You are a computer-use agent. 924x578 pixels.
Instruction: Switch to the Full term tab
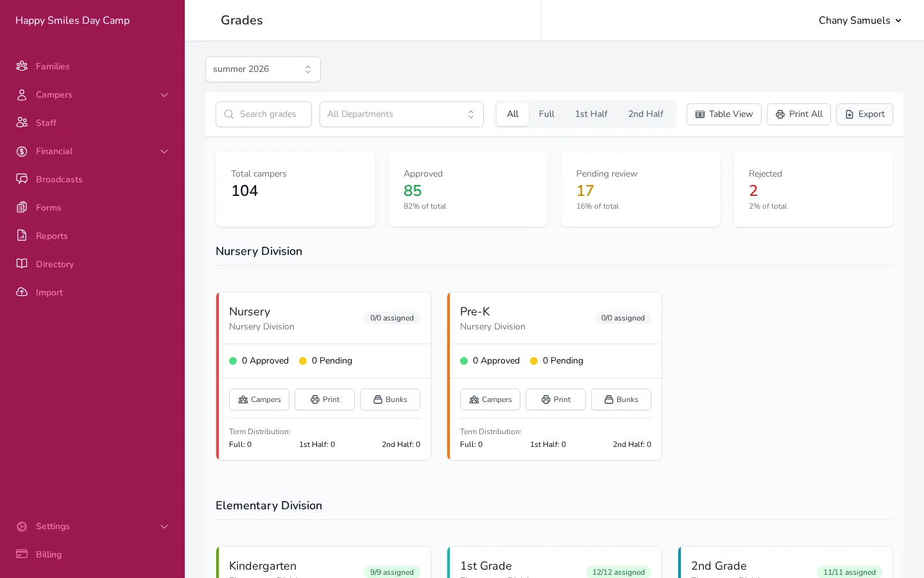(547, 114)
